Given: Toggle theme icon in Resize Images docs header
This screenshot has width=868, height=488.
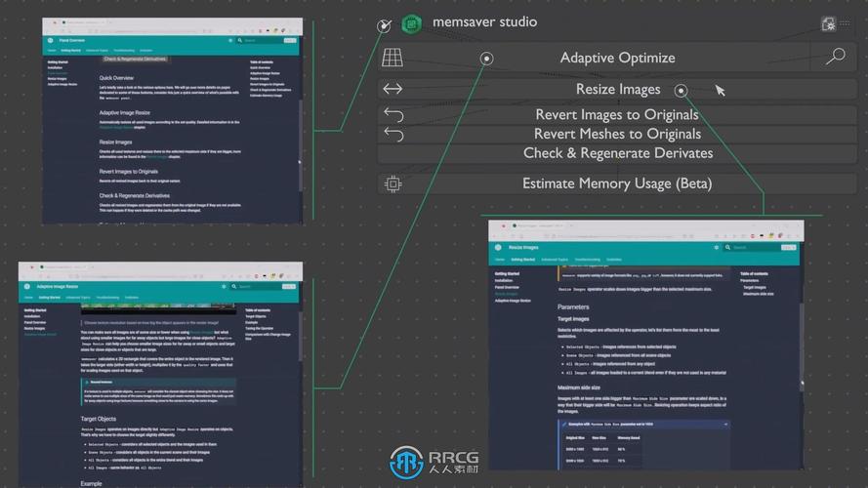Looking at the screenshot, I should click(717, 247).
